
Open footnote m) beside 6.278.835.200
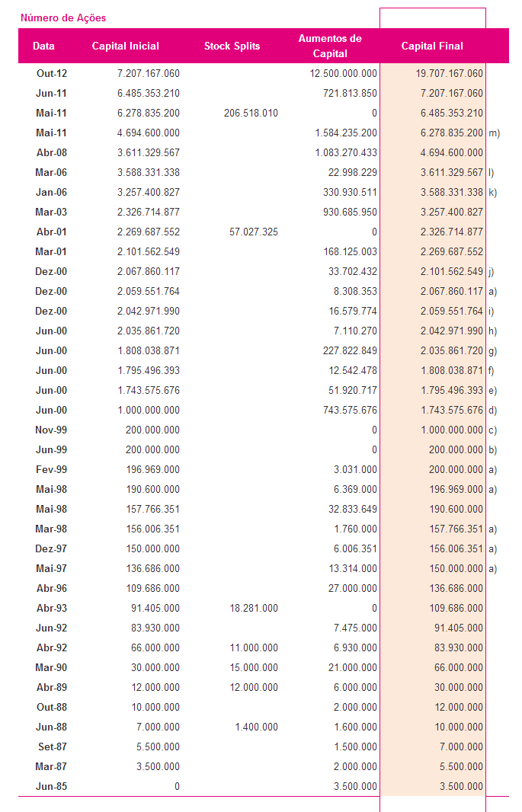tap(494, 133)
